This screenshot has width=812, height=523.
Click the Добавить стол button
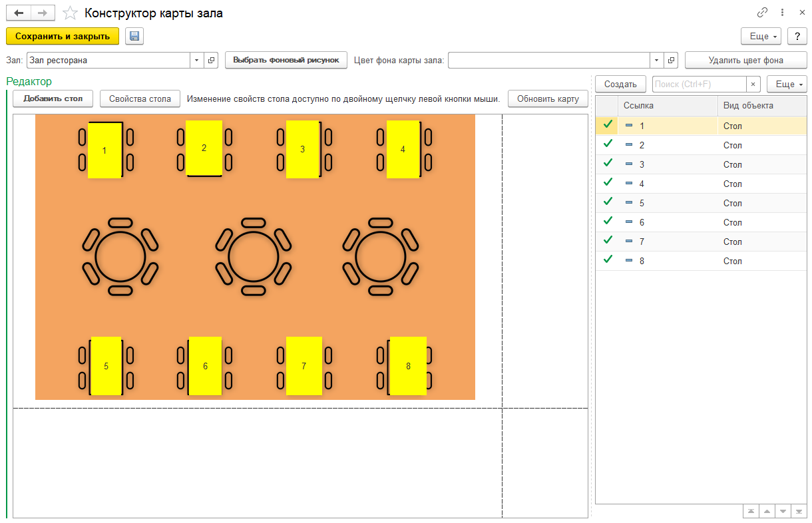53,99
